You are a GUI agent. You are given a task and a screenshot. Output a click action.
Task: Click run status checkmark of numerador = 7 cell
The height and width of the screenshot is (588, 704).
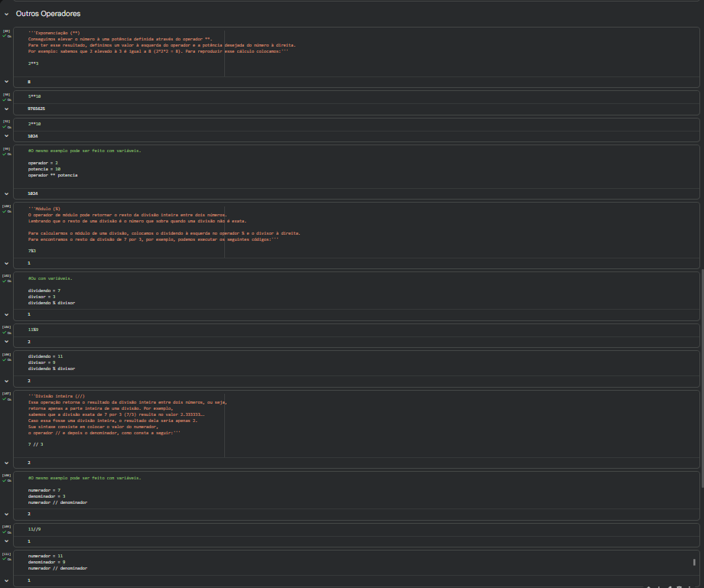[5, 480]
